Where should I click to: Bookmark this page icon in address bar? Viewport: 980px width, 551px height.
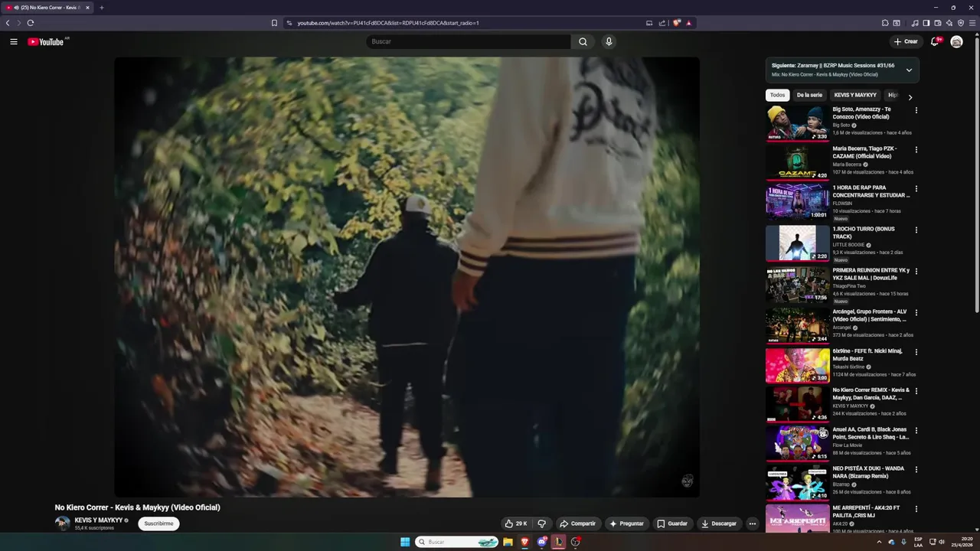pos(274,23)
